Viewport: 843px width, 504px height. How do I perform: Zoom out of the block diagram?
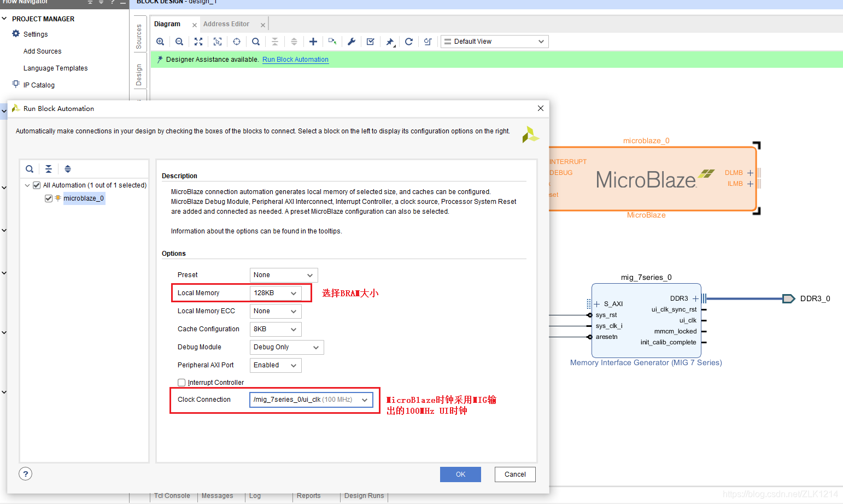coord(179,42)
